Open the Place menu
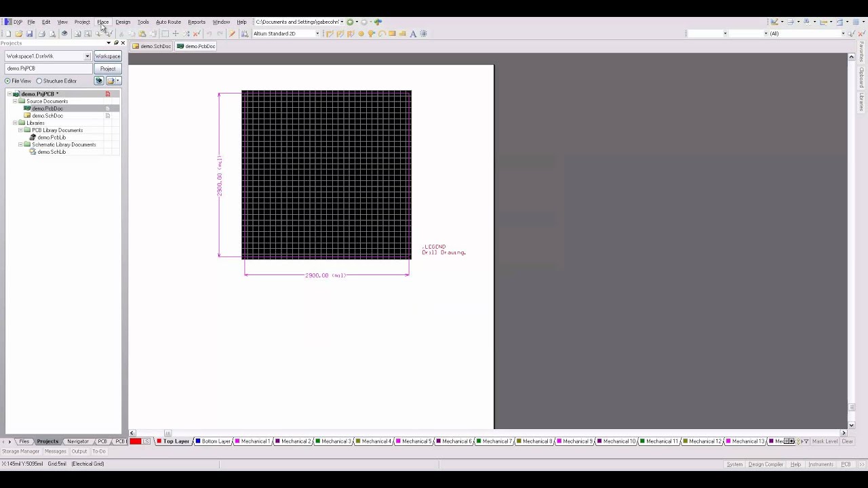Image resolution: width=868 pixels, height=488 pixels. tap(102, 22)
